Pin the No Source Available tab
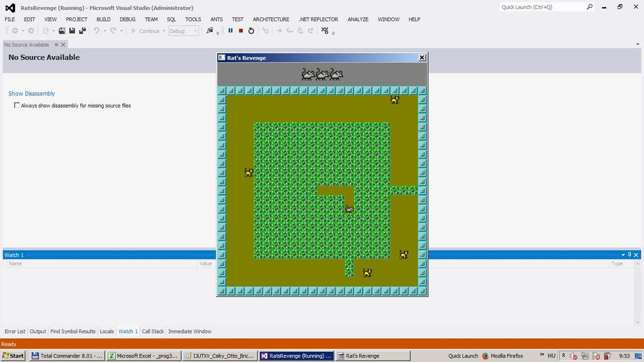This screenshot has width=644, height=362. (56, 45)
